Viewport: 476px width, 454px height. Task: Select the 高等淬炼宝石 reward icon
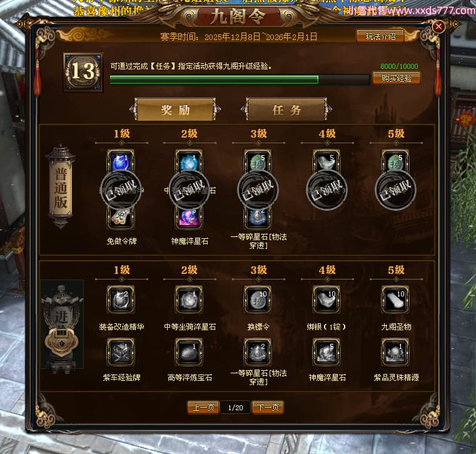189,352
